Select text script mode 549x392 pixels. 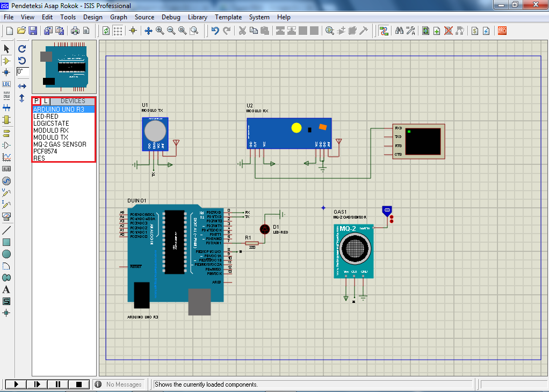pyautogui.click(x=6, y=96)
